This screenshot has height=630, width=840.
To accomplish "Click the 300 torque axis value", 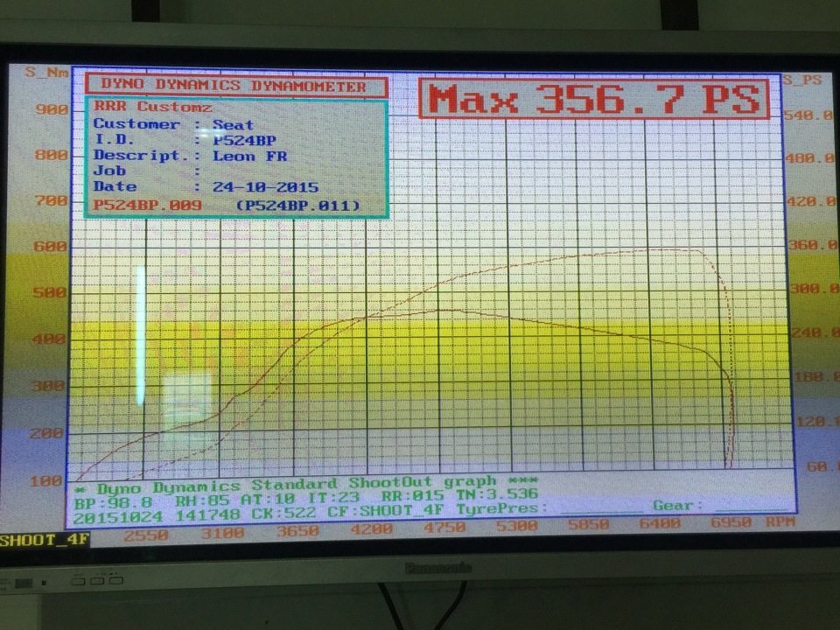I will 47,386.
